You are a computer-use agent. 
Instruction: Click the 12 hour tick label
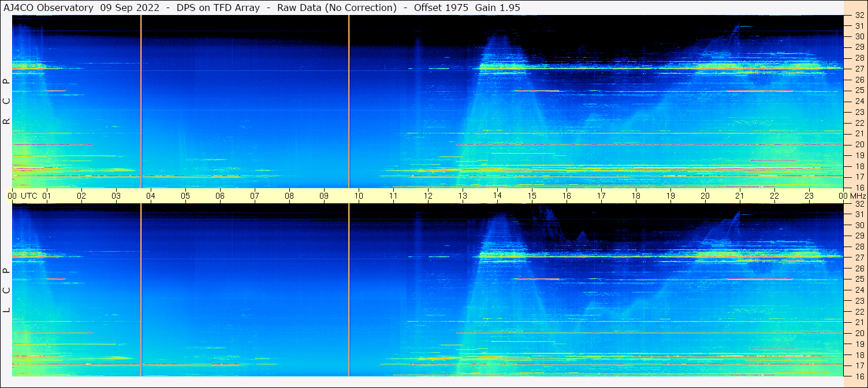428,196
